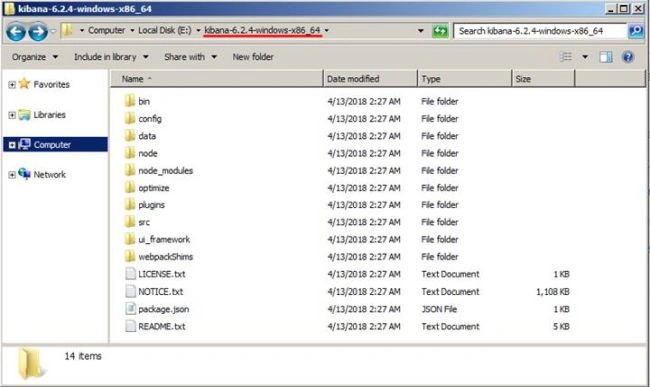Select the LICENSE.txt file icon
The image size is (650, 387).
pos(131,274)
